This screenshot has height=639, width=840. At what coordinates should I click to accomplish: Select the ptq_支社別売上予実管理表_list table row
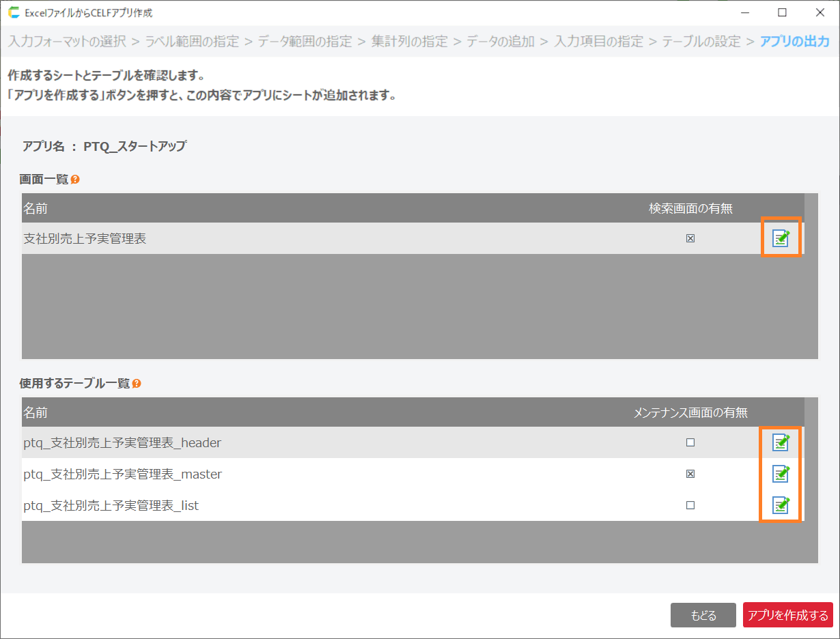coord(273,506)
